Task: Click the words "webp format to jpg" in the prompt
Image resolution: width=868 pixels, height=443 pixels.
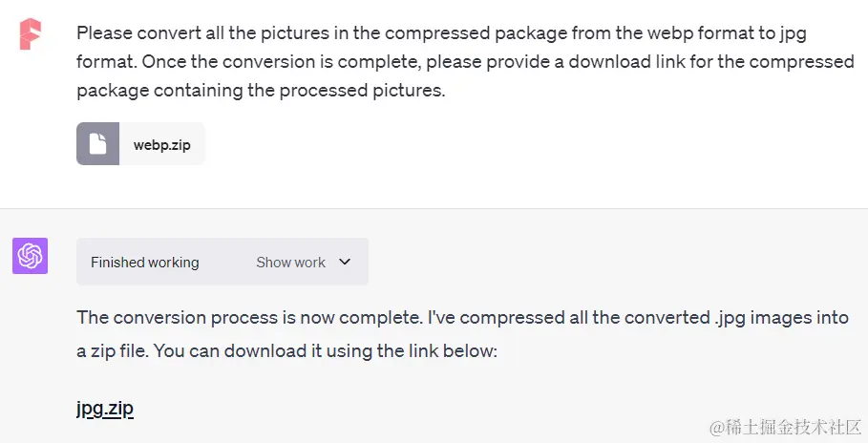Action: (x=727, y=33)
